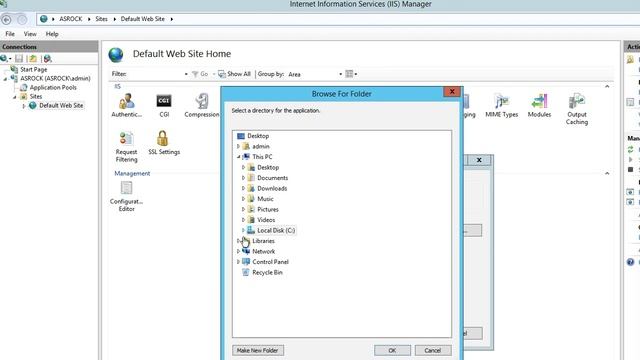Expand Downloads folder in Browse dialog

243,188
